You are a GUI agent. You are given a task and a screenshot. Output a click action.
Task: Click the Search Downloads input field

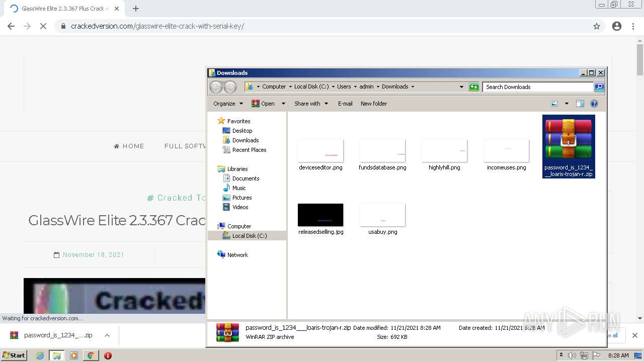[x=537, y=87]
